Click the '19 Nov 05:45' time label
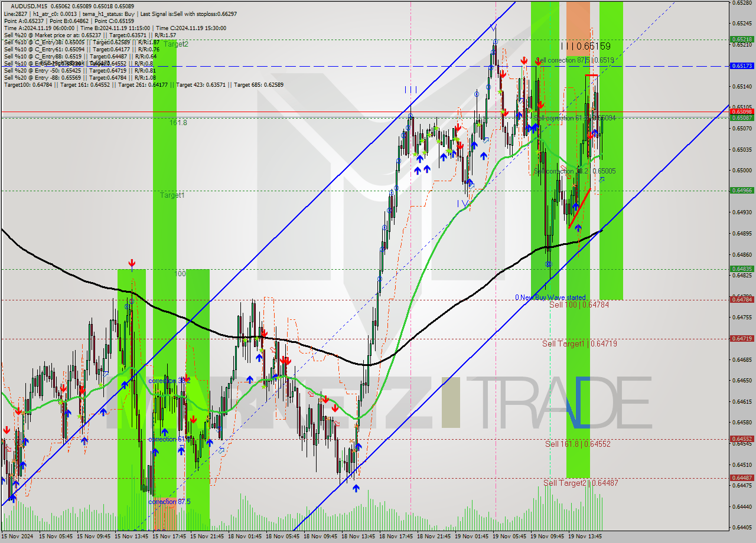Screen dimensions: 756x543 [x=509, y=537]
